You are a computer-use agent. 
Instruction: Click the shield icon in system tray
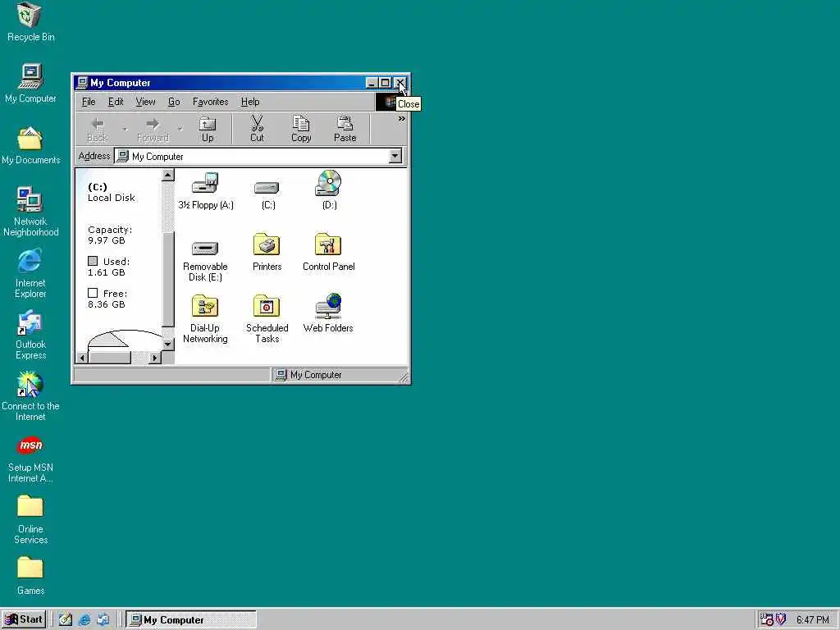coord(781,620)
